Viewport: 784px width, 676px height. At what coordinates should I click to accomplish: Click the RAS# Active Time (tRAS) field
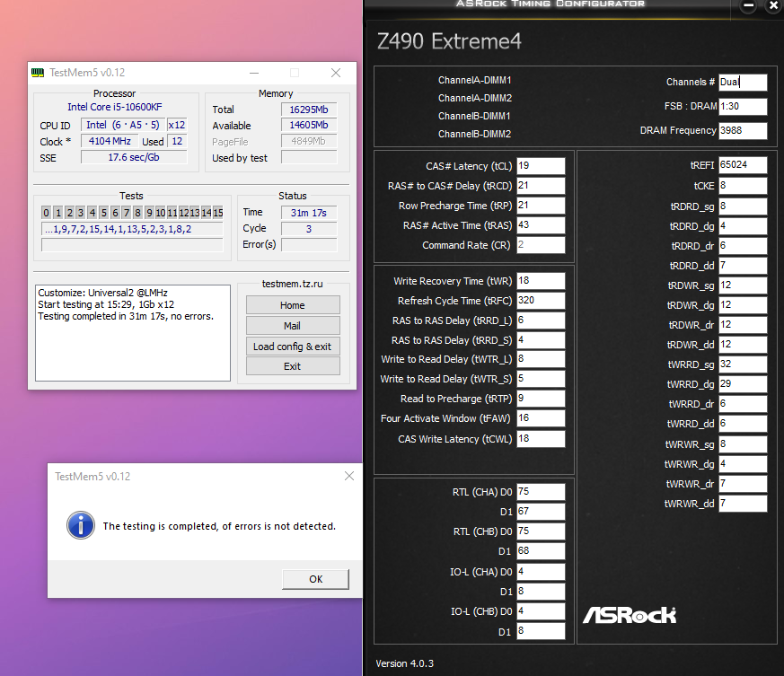541,225
